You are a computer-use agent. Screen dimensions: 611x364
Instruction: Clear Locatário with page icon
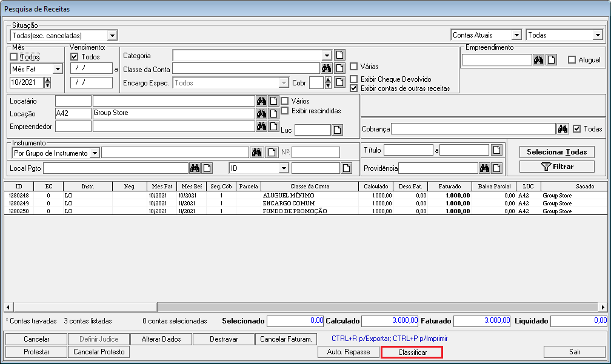[x=274, y=101]
